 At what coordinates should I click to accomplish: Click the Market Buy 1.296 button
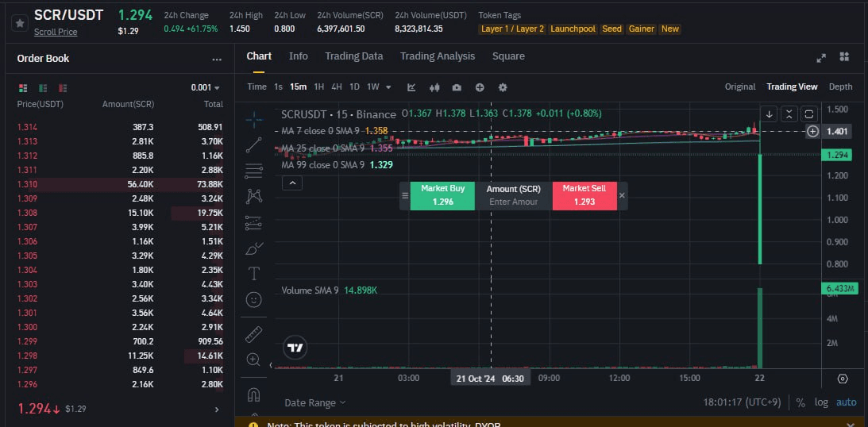tap(442, 196)
